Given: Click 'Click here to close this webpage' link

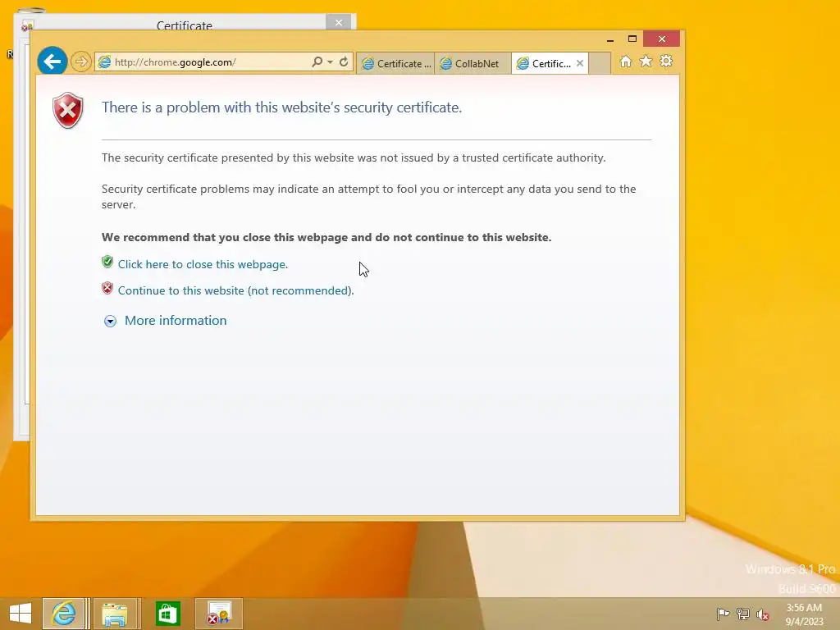Looking at the screenshot, I should [203, 264].
